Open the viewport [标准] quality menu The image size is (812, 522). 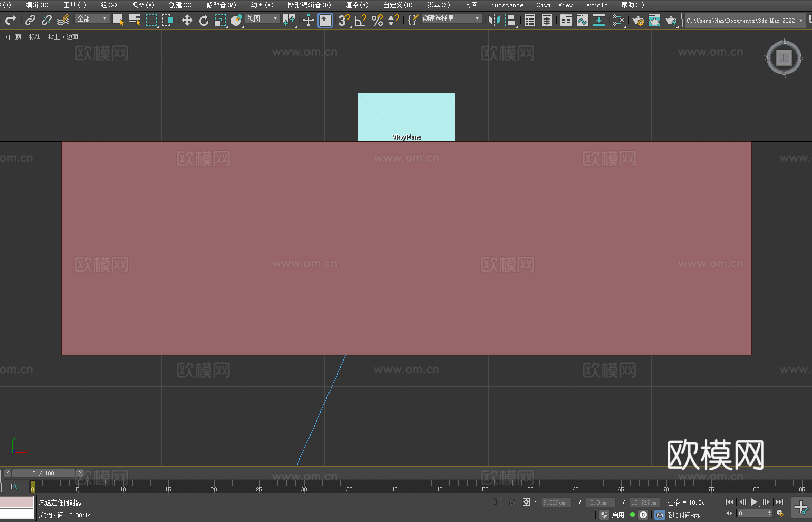[35, 37]
